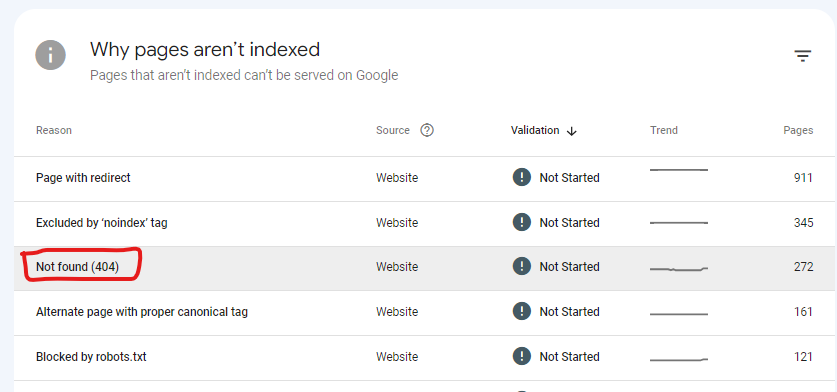View trend sparkline for Page with redirect
The image size is (837, 392).
(678, 170)
